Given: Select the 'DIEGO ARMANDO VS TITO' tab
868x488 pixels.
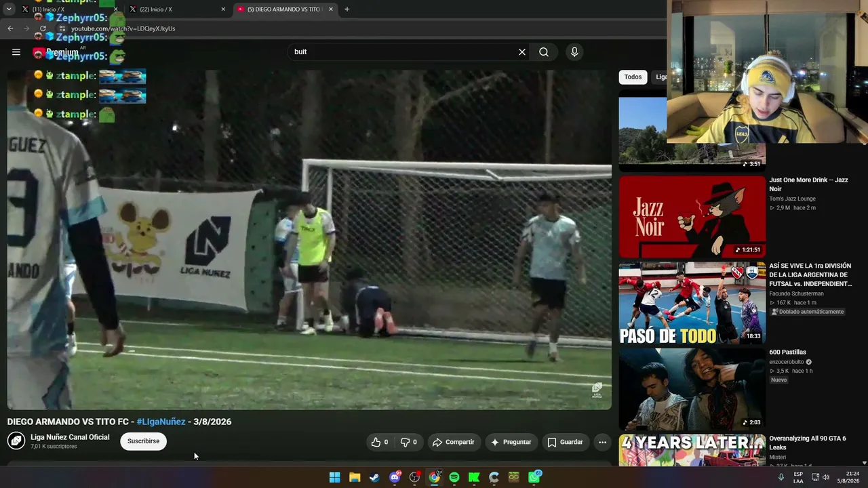Looking at the screenshot, I should click(x=285, y=9).
